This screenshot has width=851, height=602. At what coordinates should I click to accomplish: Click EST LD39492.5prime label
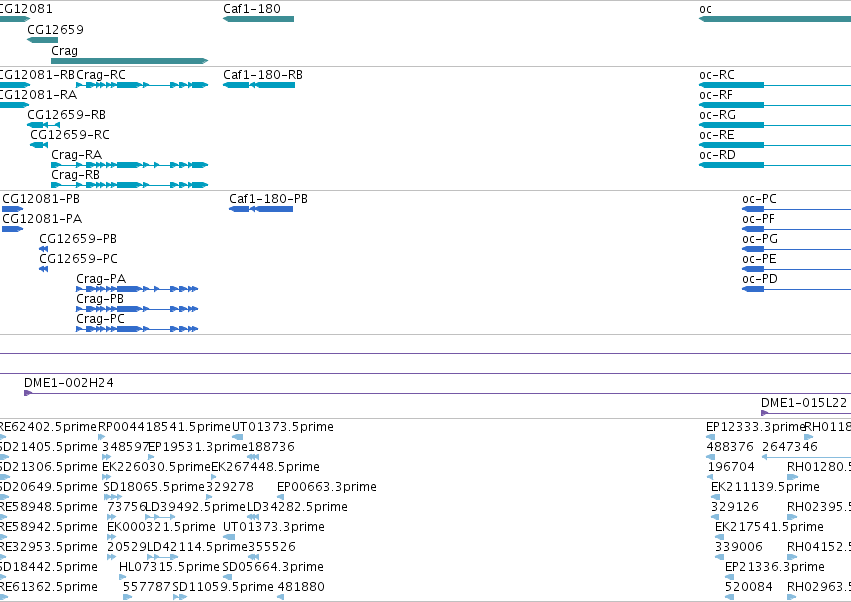(x=195, y=507)
